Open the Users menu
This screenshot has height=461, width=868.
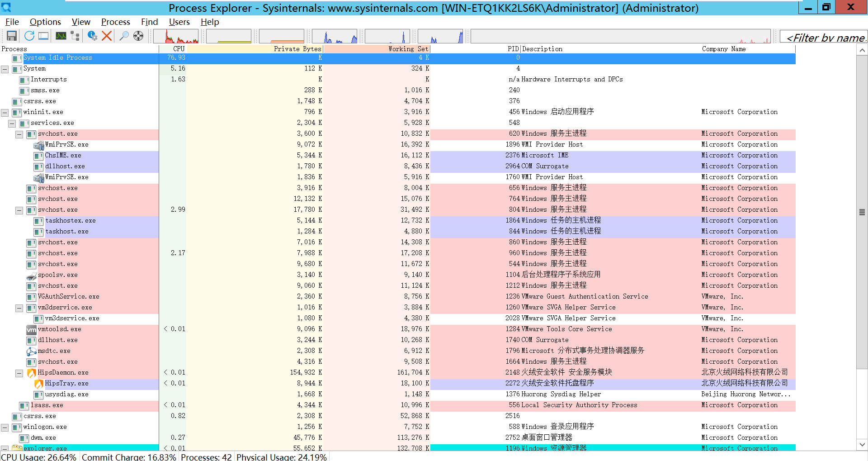[x=179, y=22]
